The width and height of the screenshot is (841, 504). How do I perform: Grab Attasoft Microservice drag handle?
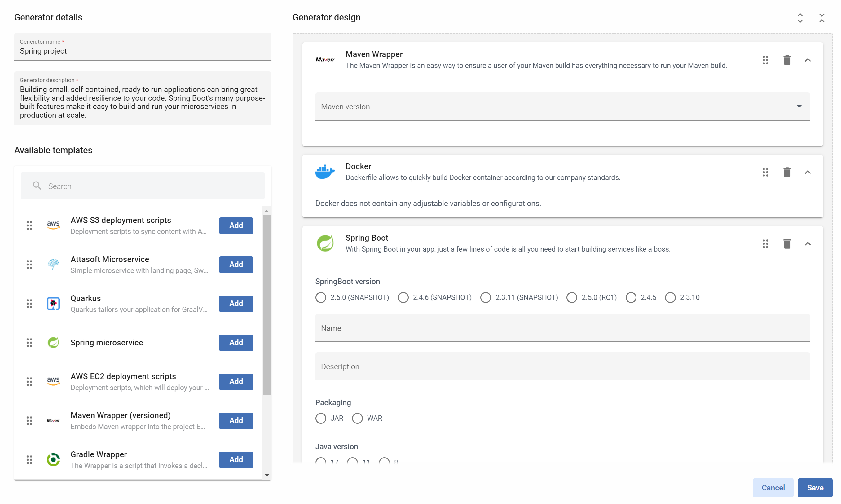pyautogui.click(x=29, y=264)
